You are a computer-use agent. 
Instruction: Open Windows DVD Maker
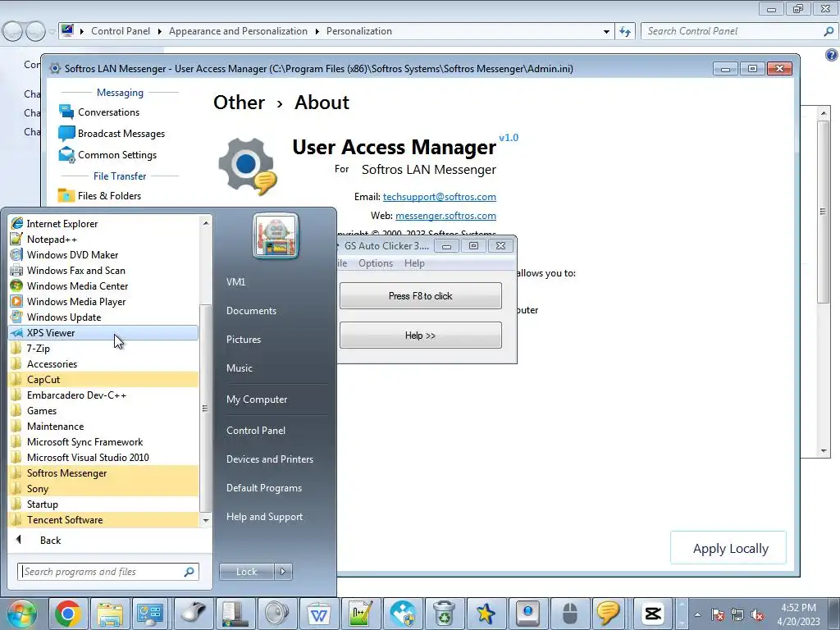pyautogui.click(x=103, y=255)
